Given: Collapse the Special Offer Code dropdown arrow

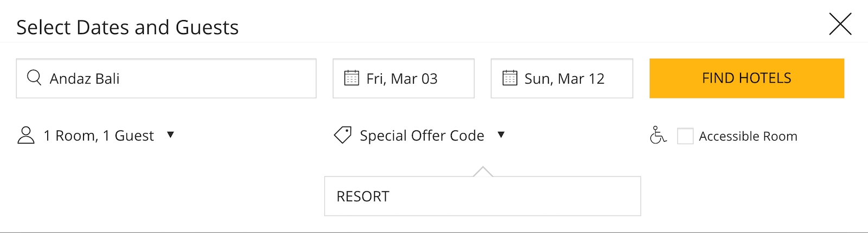Looking at the screenshot, I should click(x=501, y=135).
